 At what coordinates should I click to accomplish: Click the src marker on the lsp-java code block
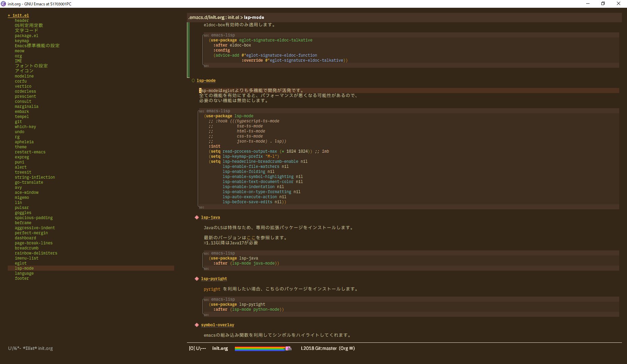[x=206, y=253]
